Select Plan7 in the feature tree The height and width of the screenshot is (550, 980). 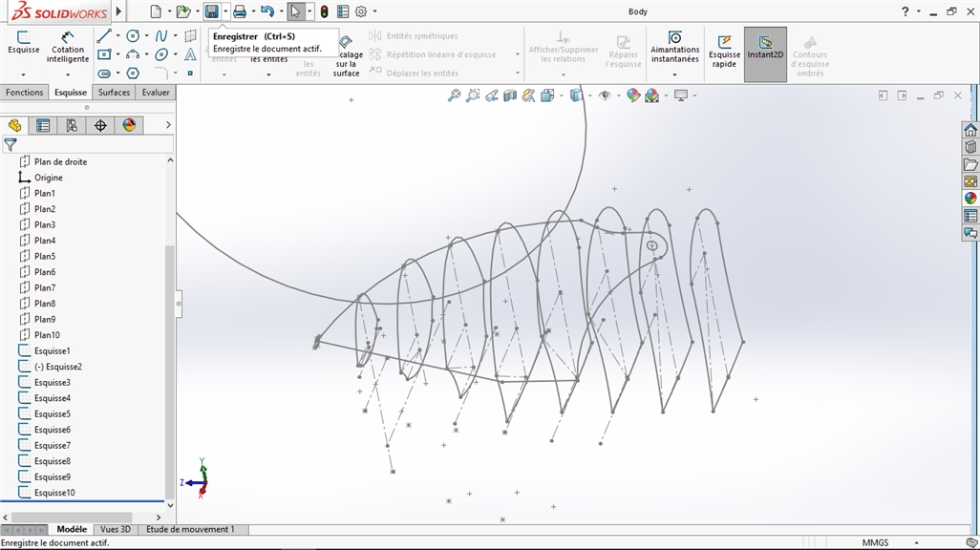pos(44,287)
